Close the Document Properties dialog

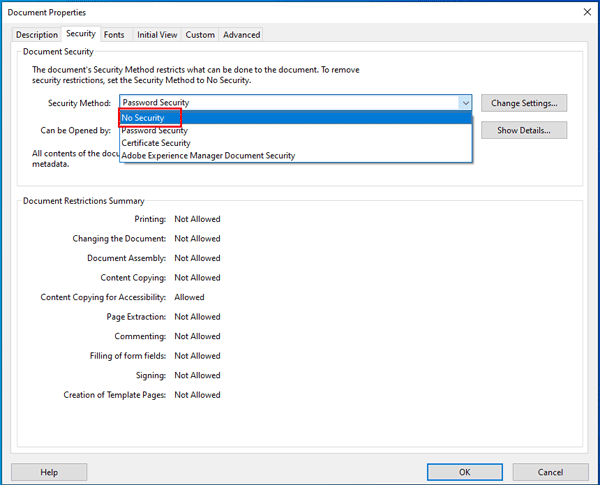tap(587, 12)
